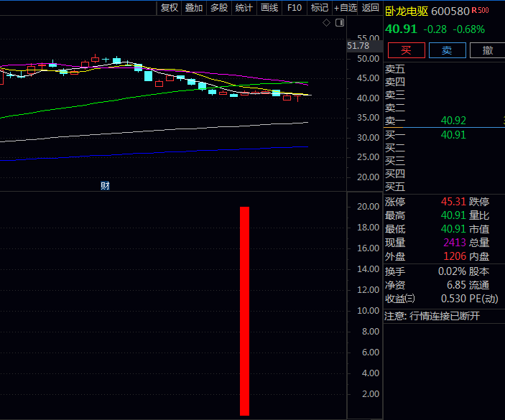
Task: Click the PE(动) label
Action: coord(483,299)
